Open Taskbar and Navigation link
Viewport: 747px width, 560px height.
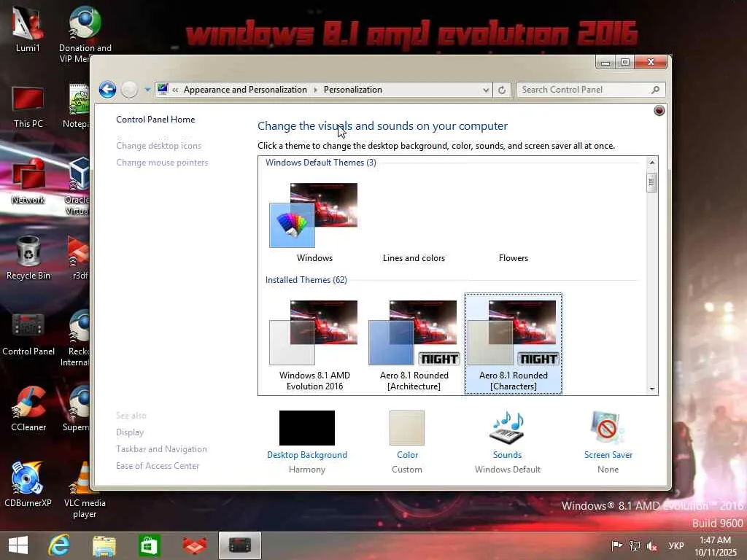[161, 449]
